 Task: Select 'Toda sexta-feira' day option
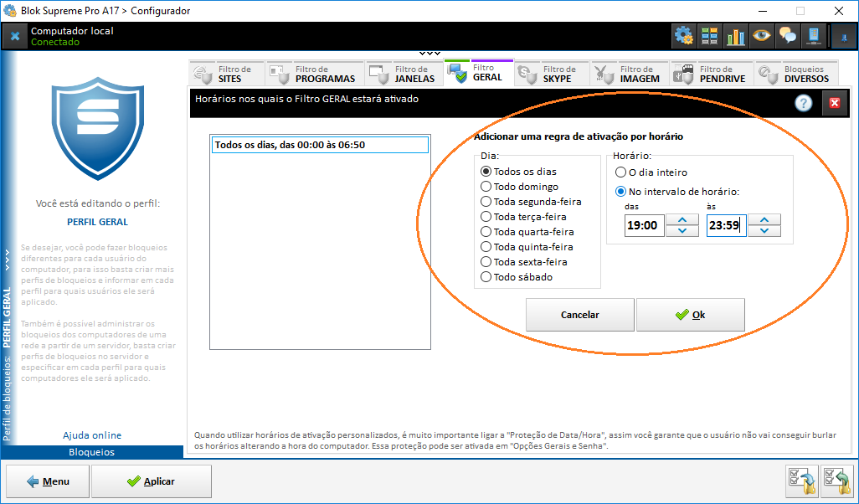[486, 262]
